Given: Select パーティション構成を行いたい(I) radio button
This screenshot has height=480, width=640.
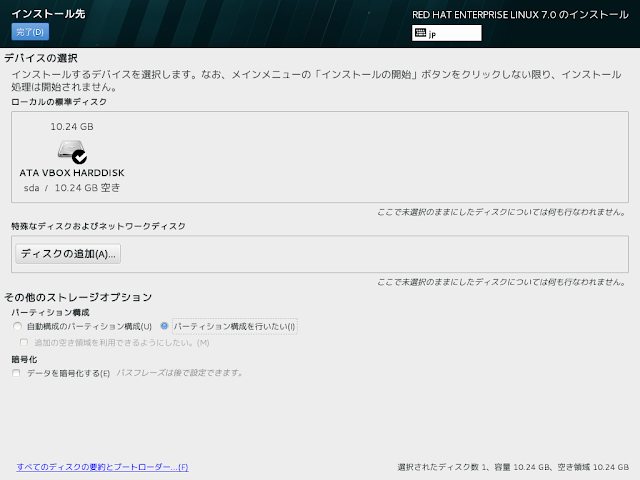Looking at the screenshot, I should coord(164,326).
